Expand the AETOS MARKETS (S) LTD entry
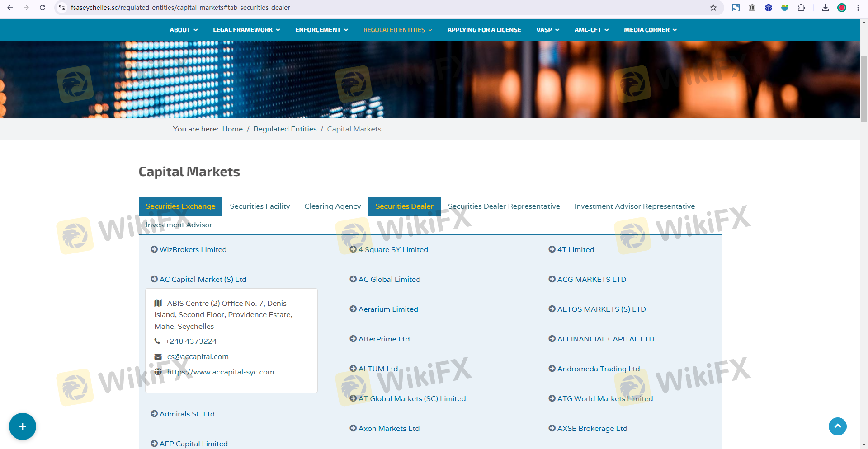Viewport: 868px width, 449px height. pyautogui.click(x=601, y=309)
